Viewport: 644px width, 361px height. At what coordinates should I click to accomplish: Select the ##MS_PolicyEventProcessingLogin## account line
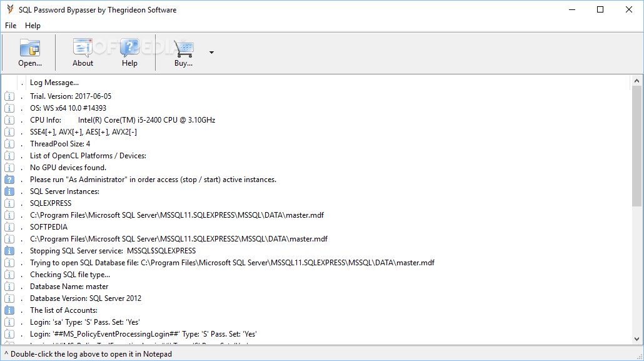(143, 335)
